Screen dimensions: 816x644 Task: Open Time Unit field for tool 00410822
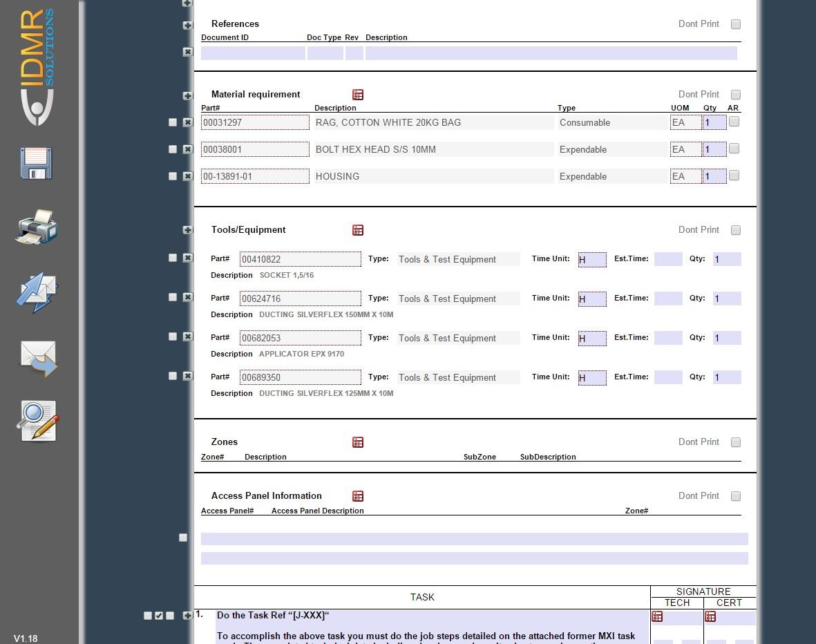592,259
